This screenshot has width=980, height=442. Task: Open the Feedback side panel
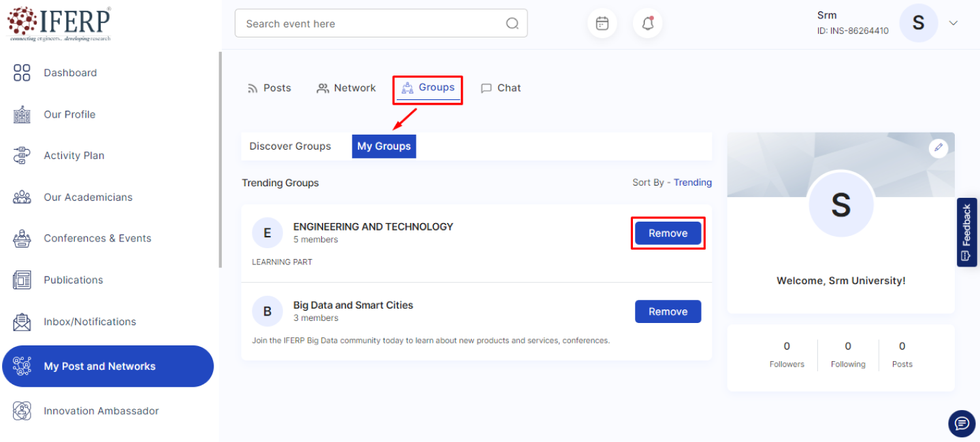tap(966, 232)
